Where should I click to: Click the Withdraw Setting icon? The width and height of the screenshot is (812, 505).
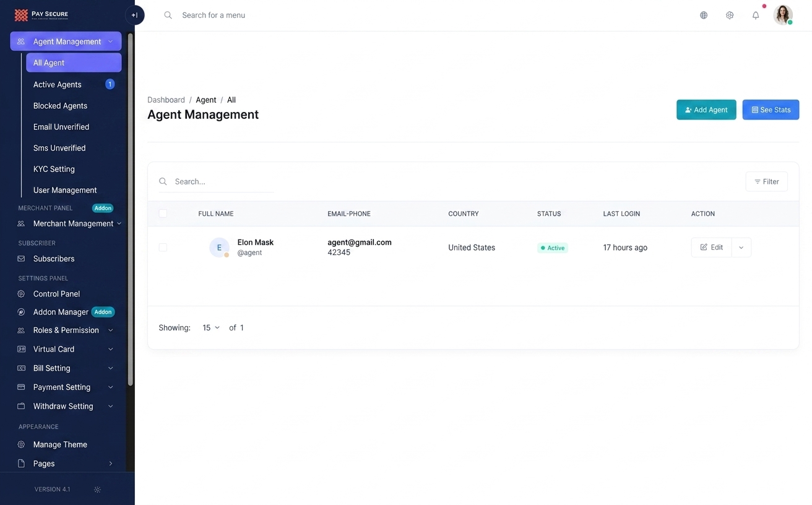click(21, 407)
